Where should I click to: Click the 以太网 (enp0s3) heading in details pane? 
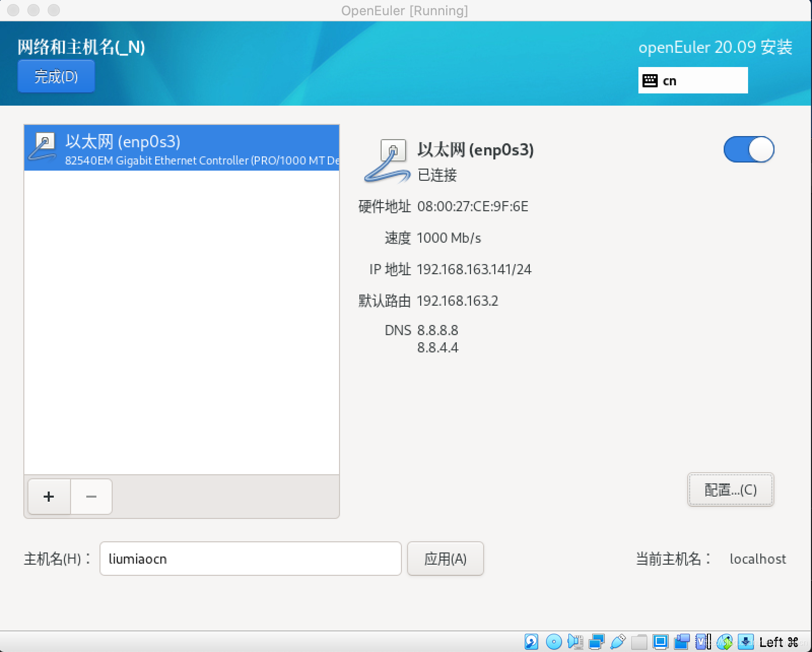(476, 150)
